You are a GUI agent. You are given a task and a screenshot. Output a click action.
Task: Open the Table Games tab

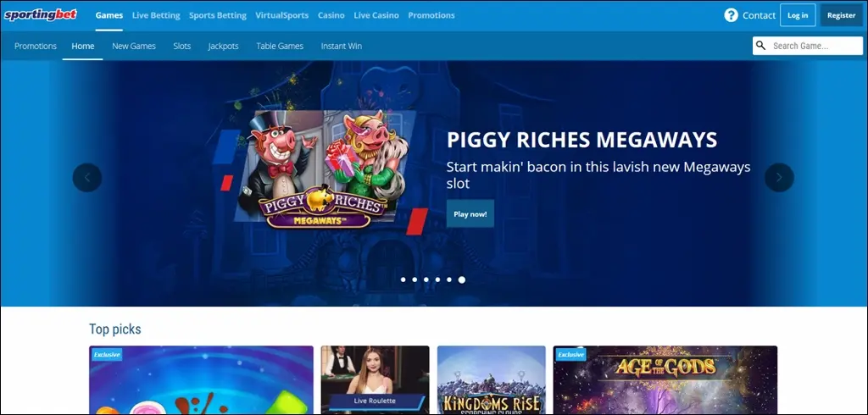point(280,46)
